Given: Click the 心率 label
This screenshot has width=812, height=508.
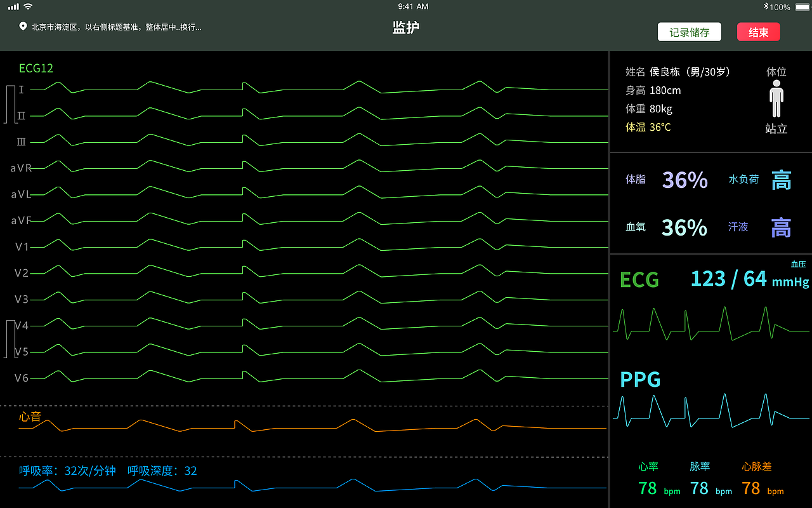Looking at the screenshot, I should [x=648, y=467].
